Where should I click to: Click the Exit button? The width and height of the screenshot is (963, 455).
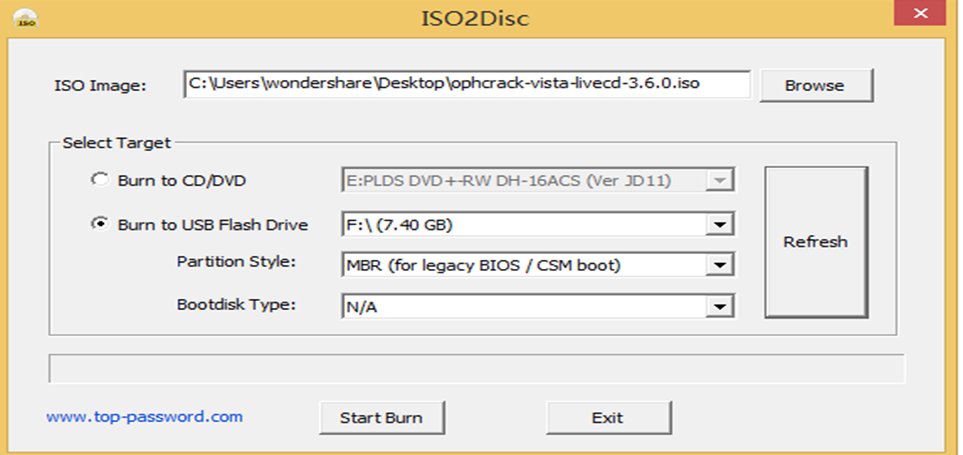[607, 417]
